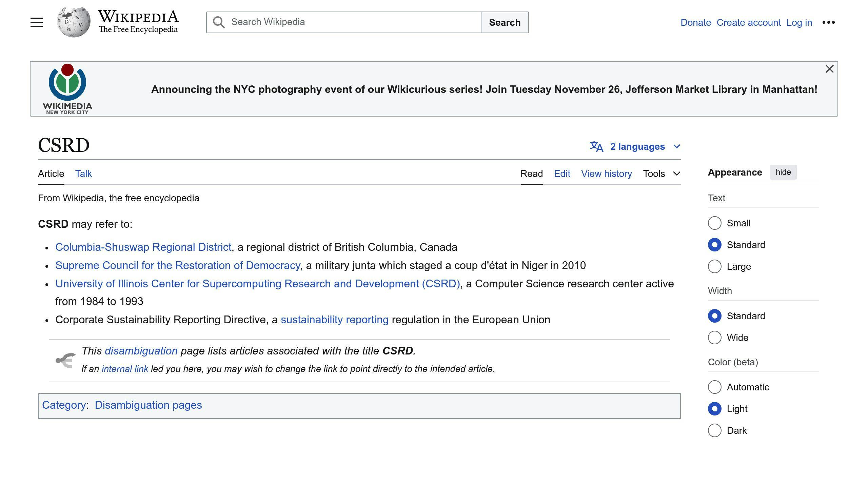Click the 'Color (beta)' section label
This screenshot has height=488, width=868.
click(733, 362)
